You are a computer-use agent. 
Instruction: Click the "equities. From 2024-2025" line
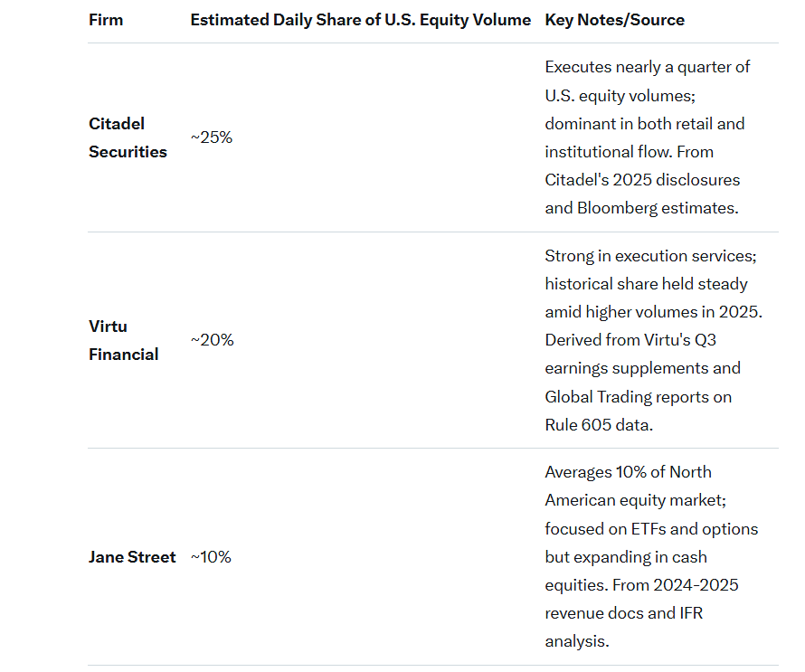pos(641,585)
